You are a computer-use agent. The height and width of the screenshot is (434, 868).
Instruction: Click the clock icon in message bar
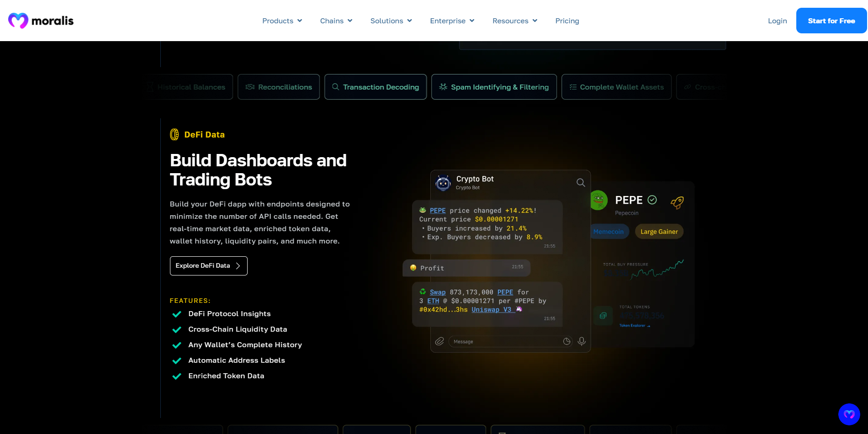(x=567, y=341)
